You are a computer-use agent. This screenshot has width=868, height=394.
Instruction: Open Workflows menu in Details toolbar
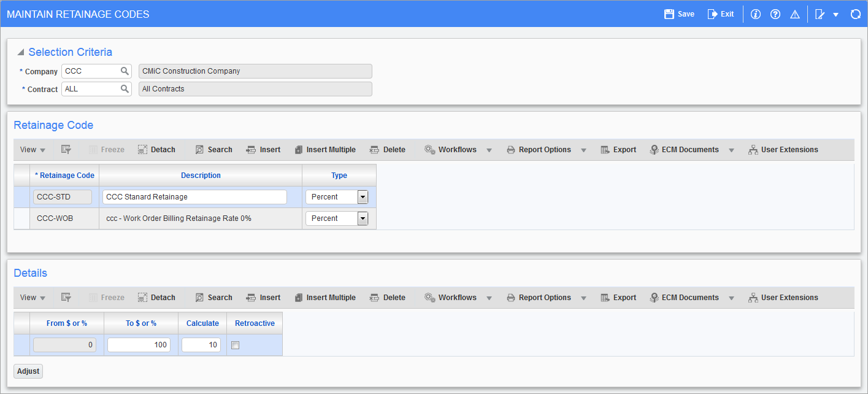458,298
